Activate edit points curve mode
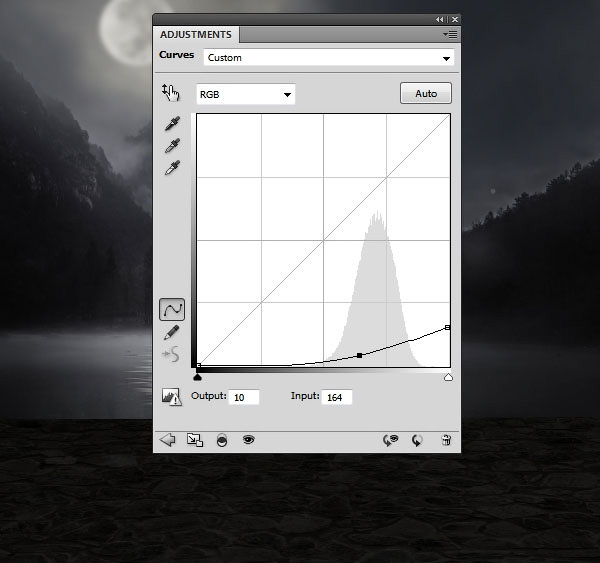The image size is (600, 563). click(x=172, y=309)
